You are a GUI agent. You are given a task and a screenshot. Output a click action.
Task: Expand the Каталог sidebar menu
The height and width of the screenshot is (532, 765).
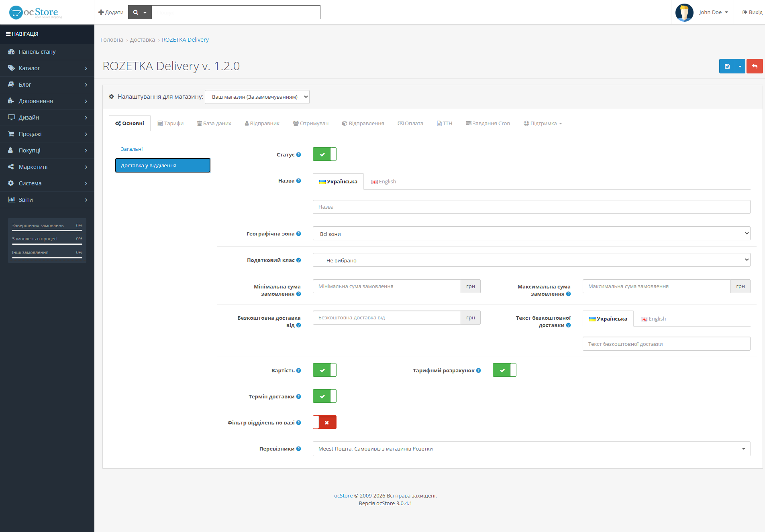tap(47, 68)
